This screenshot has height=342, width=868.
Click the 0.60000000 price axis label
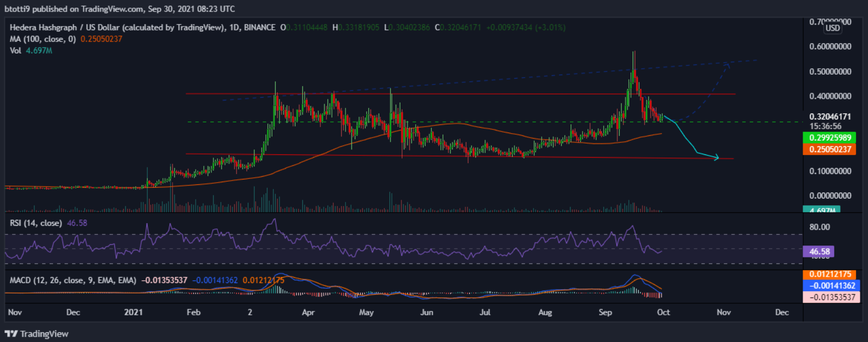[x=830, y=46]
